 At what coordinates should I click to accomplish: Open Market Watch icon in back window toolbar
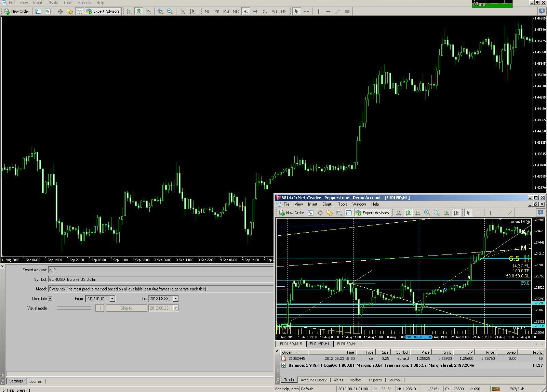[38, 11]
